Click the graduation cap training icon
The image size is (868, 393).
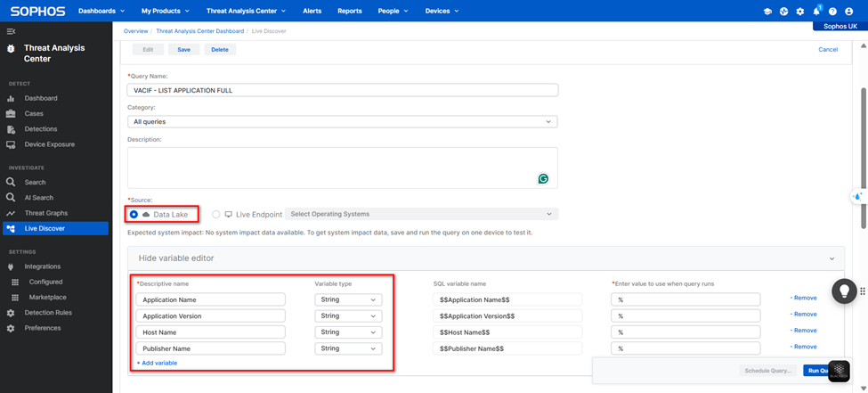767,12
